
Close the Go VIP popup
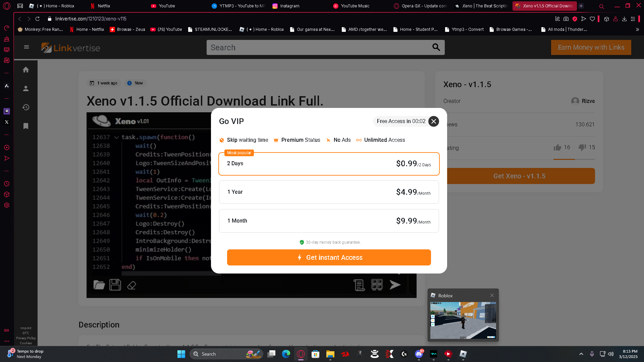click(x=434, y=121)
